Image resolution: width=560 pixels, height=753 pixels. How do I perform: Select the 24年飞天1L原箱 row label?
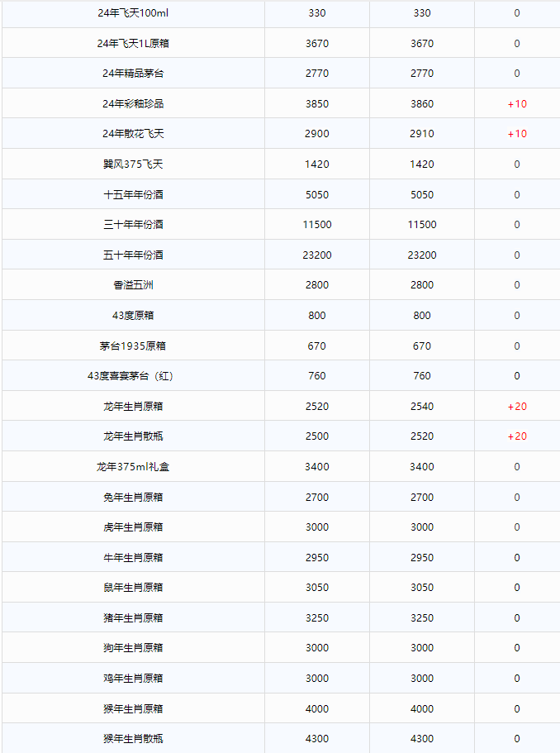pyautogui.click(x=133, y=44)
